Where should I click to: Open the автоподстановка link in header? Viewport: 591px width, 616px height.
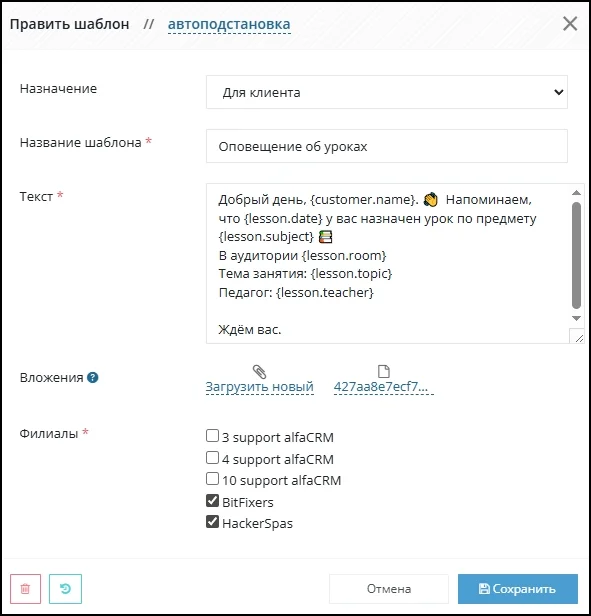point(229,24)
